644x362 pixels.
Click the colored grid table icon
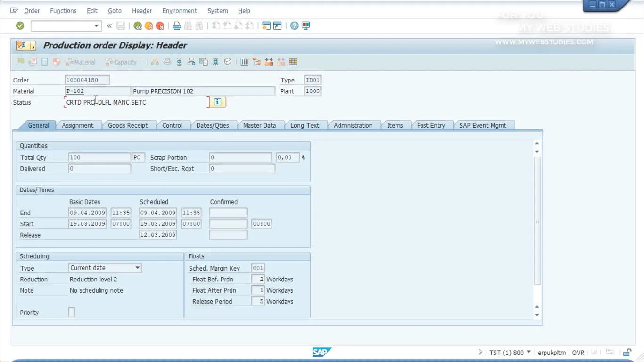tap(293, 62)
